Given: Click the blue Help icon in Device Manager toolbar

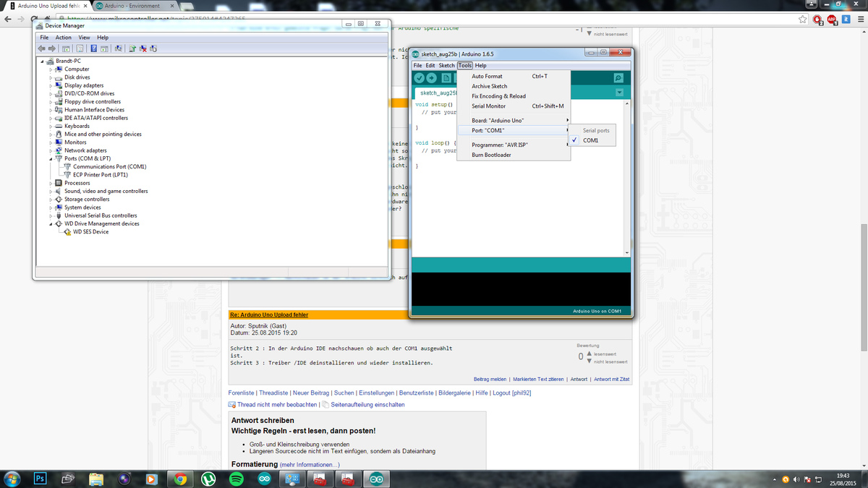Looking at the screenshot, I should tap(93, 48).
